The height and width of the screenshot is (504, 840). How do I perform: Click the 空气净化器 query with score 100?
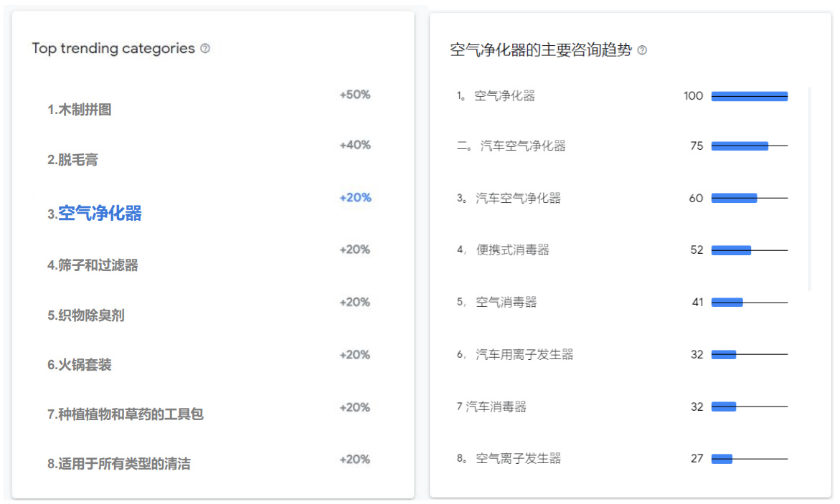click(504, 96)
